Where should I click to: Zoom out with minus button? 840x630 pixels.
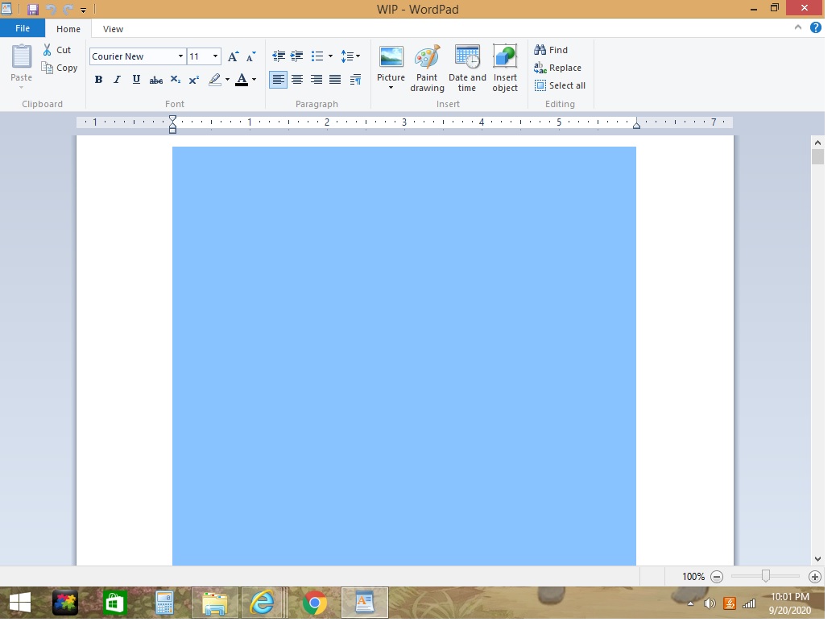(717, 577)
